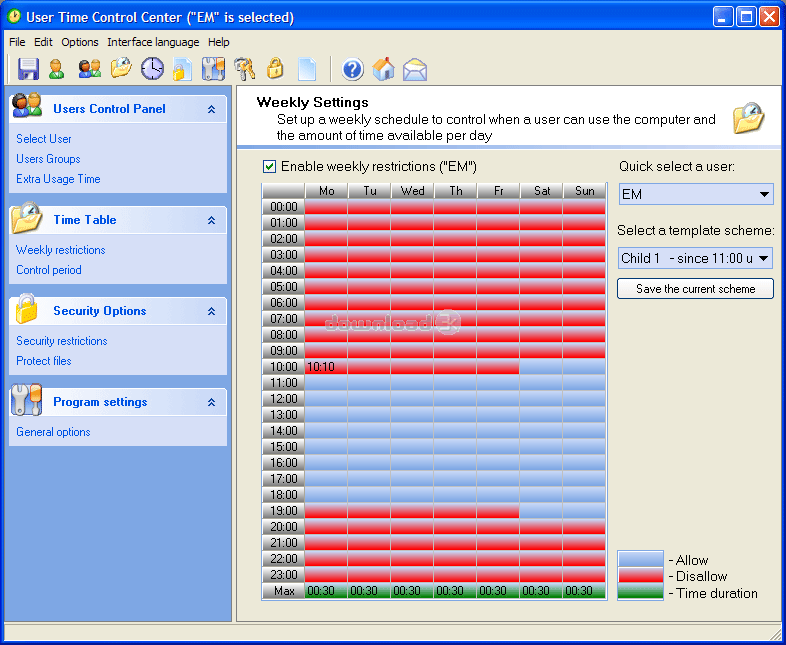Click the Security Options padlock icon
786x645 pixels.
tap(26, 308)
